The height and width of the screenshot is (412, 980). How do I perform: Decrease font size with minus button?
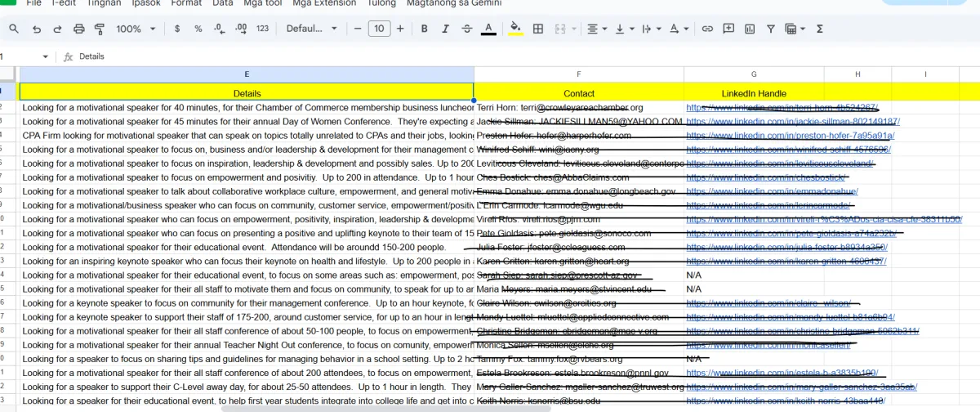coord(358,29)
